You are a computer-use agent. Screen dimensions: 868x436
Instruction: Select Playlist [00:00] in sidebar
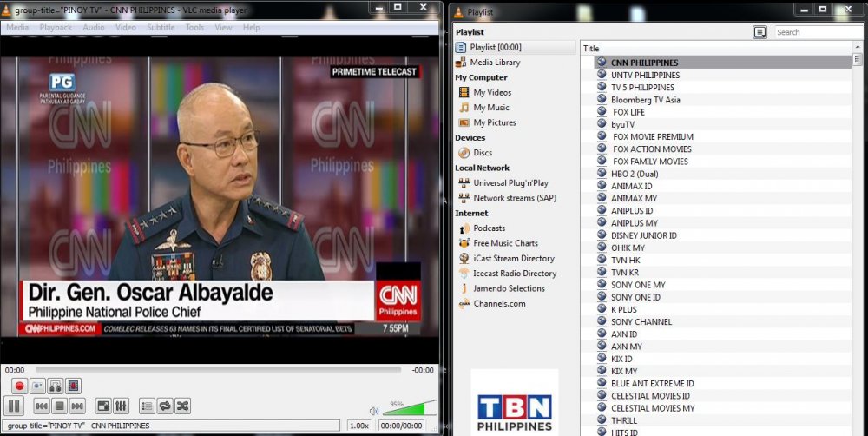pos(515,47)
